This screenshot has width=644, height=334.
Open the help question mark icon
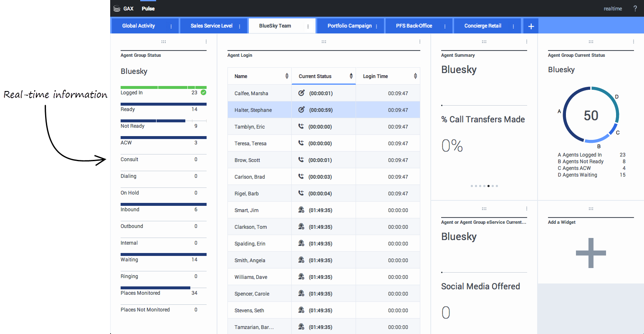pos(635,9)
